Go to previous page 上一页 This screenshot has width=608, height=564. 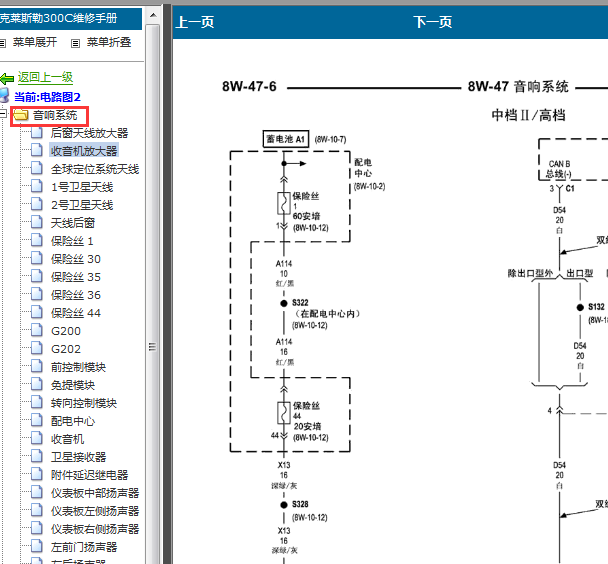(x=195, y=22)
